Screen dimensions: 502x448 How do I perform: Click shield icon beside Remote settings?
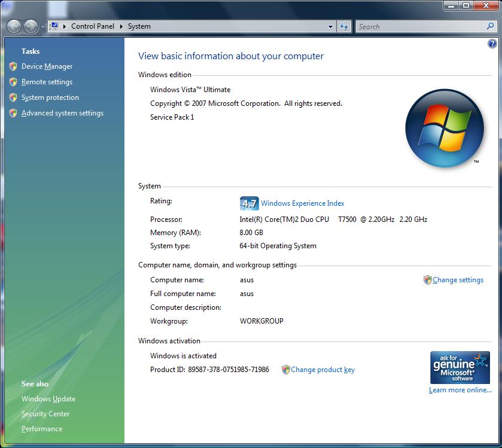13,82
